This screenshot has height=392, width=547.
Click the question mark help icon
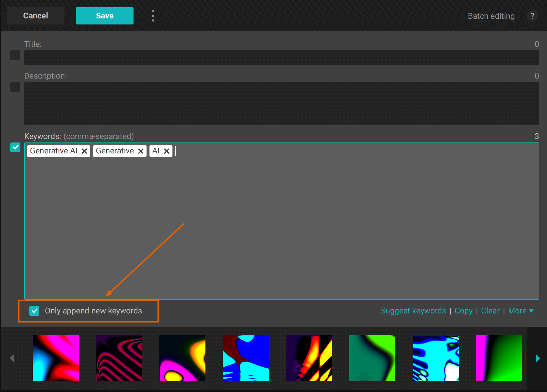coord(532,16)
